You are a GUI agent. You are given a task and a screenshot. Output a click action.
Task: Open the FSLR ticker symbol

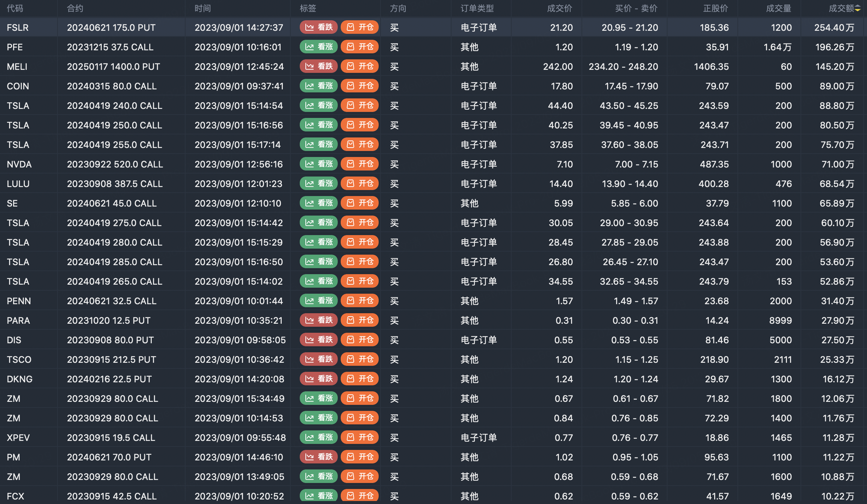(x=18, y=27)
